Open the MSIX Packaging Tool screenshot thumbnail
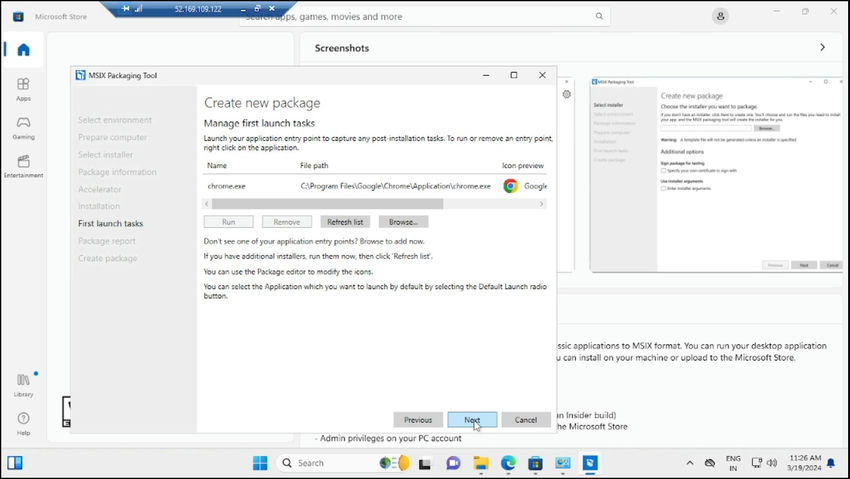Image resolution: width=850 pixels, height=479 pixels. (x=717, y=174)
